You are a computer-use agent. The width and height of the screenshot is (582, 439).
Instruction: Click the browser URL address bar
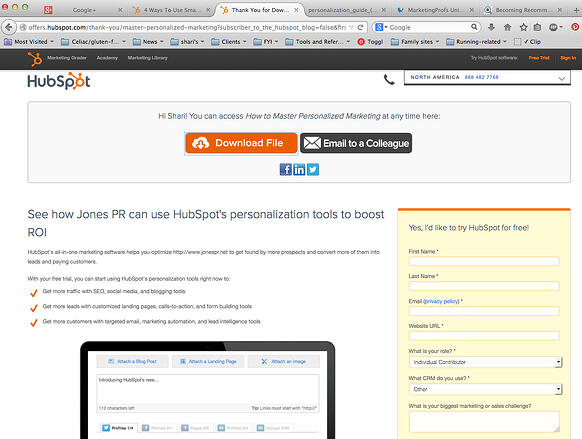pos(186,27)
